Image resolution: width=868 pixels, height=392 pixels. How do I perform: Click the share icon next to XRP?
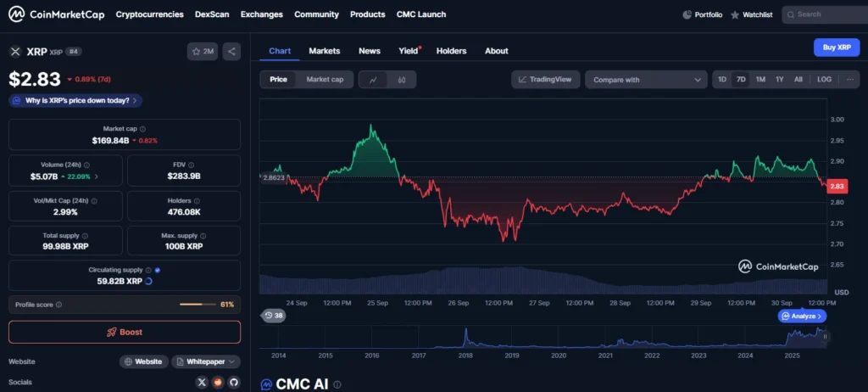[232, 51]
